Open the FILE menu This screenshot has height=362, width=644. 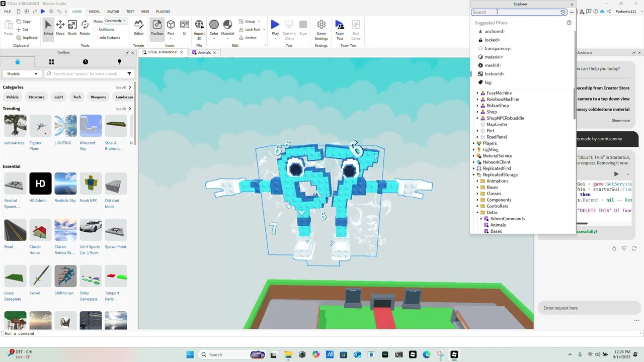(x=8, y=12)
